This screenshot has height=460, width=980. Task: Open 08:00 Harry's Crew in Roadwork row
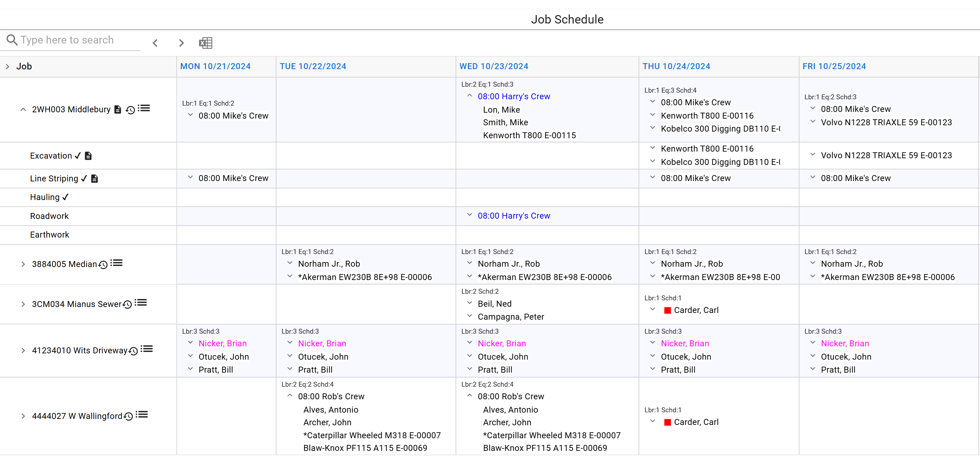pyautogui.click(x=514, y=215)
